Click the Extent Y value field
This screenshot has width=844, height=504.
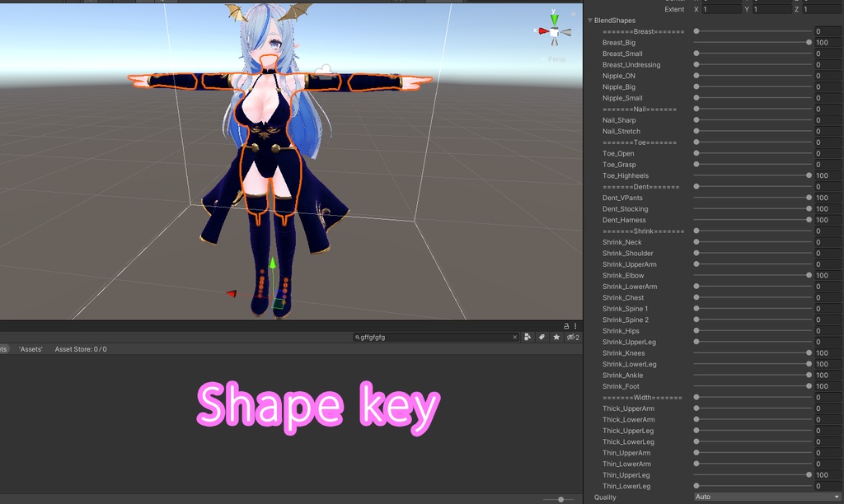tap(771, 9)
